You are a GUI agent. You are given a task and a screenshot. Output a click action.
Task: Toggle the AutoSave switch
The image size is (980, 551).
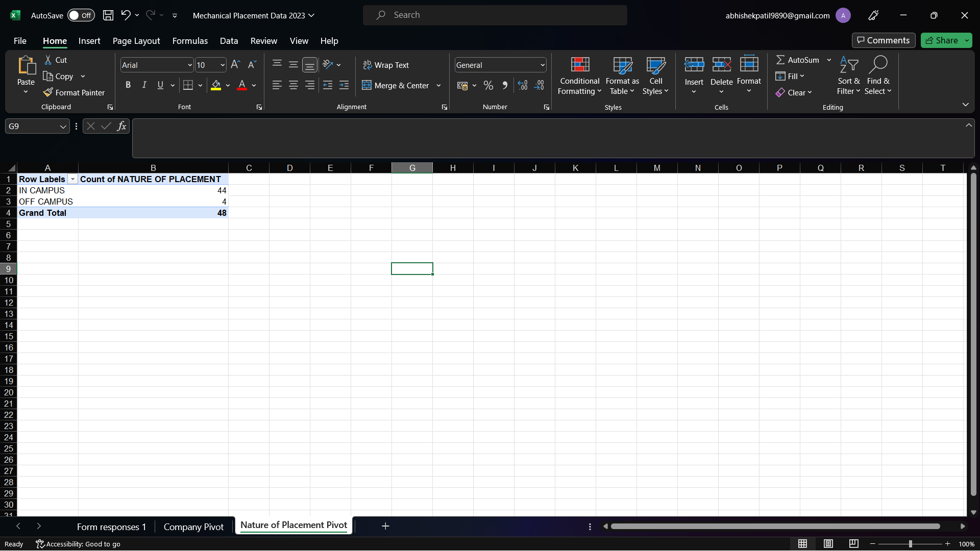[x=81, y=15]
